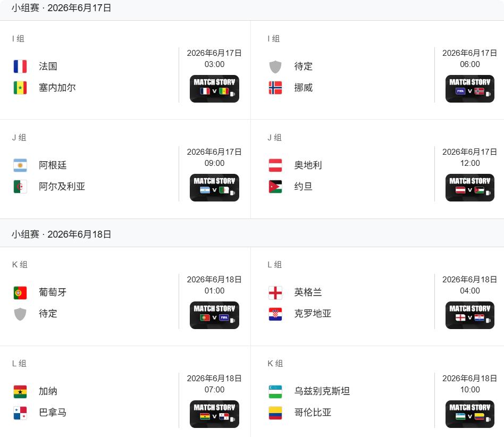The height and width of the screenshot is (437, 504).
Task: Click the Jordan flag icon
Action: pos(275,187)
